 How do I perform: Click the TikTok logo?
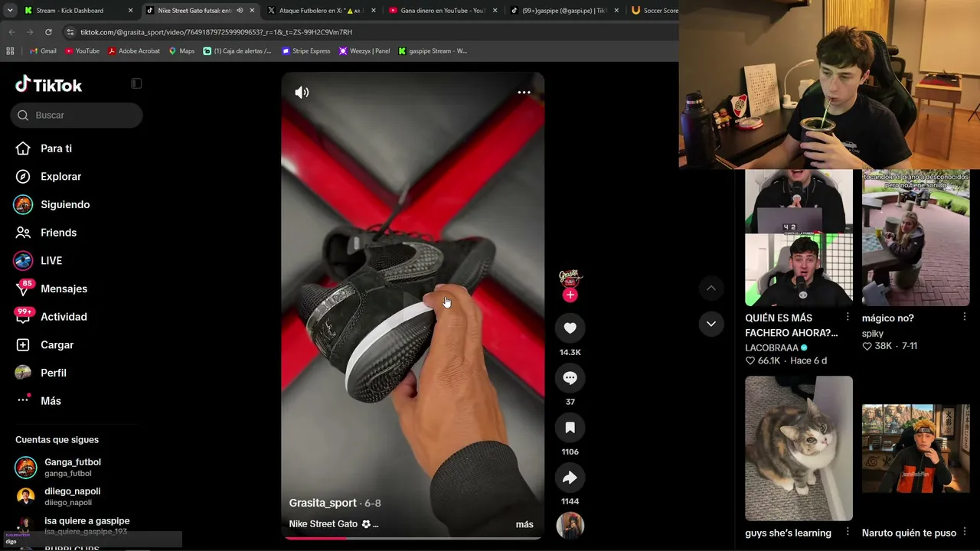[49, 84]
